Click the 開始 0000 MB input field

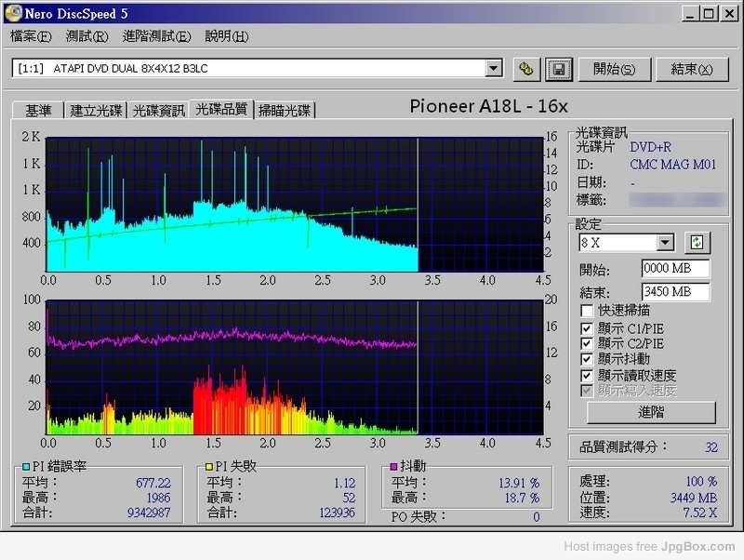click(675, 269)
